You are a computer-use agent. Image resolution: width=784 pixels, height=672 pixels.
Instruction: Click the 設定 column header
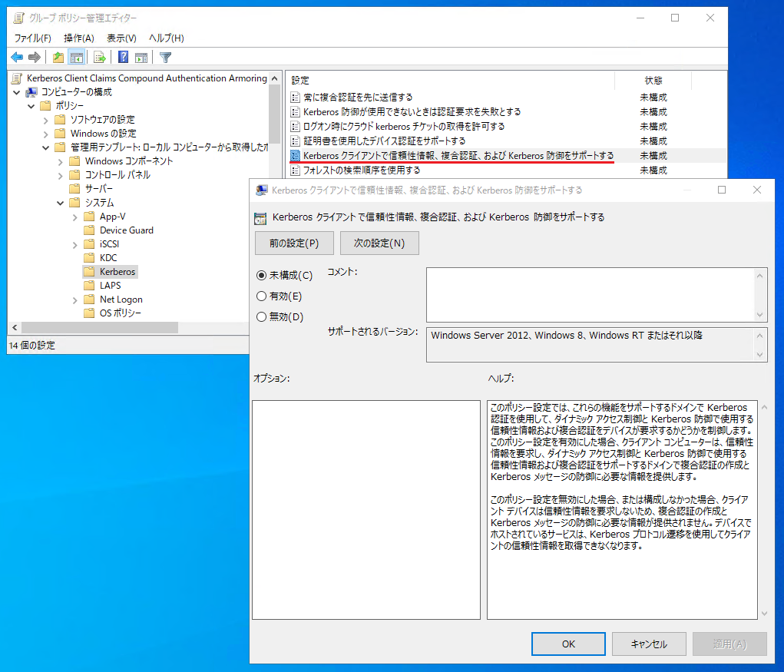tap(451, 80)
